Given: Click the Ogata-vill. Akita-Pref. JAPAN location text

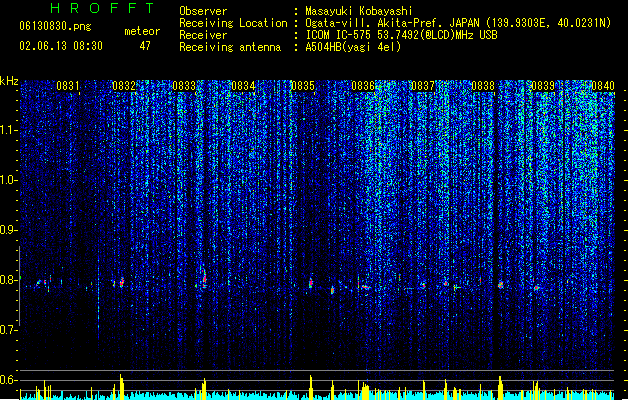Looking at the screenshot, I should pyautogui.click(x=458, y=23).
